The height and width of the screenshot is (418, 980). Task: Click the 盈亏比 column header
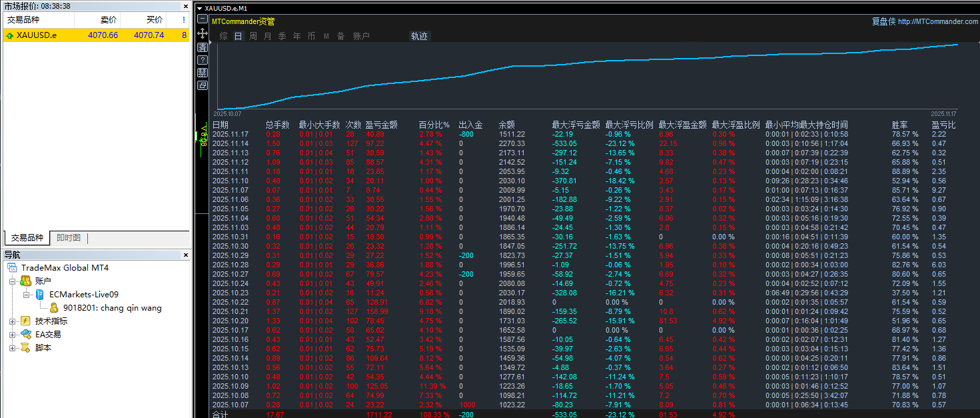click(943, 125)
